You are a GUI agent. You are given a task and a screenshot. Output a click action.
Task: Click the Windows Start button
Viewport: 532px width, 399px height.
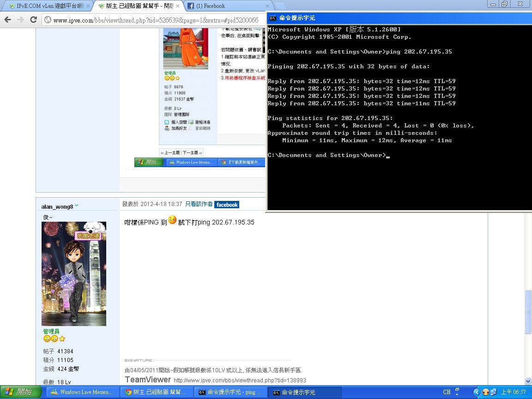pos(18,392)
